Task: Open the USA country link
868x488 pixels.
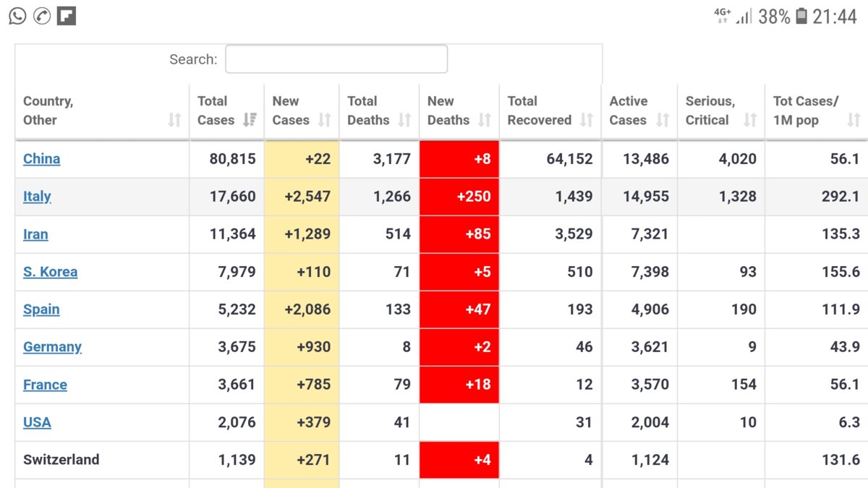Action: (37, 422)
